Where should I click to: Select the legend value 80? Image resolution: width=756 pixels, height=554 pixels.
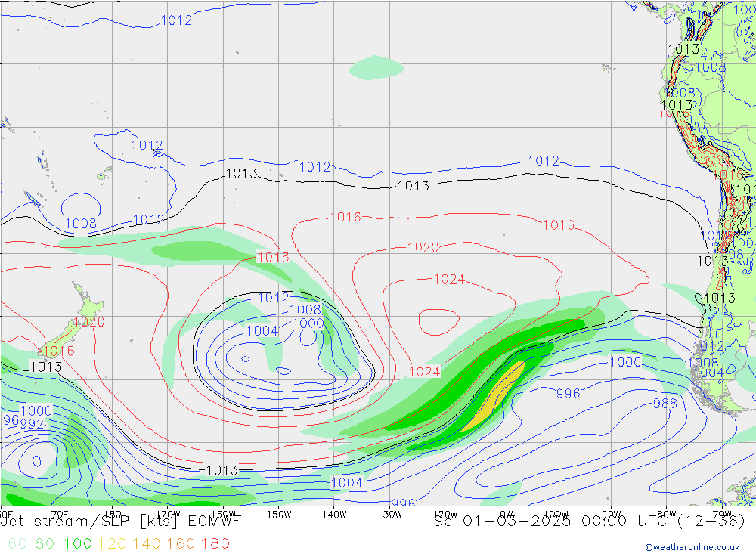point(45,543)
